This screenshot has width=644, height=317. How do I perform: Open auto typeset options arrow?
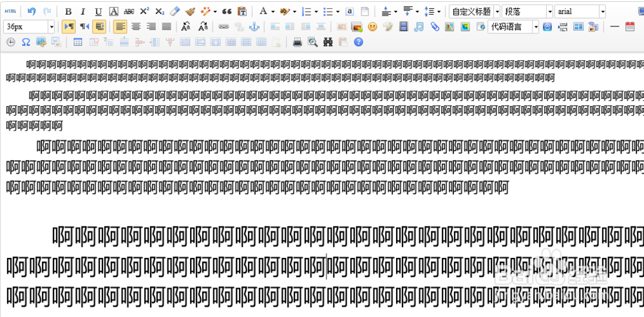pyautogui.click(x=215, y=12)
